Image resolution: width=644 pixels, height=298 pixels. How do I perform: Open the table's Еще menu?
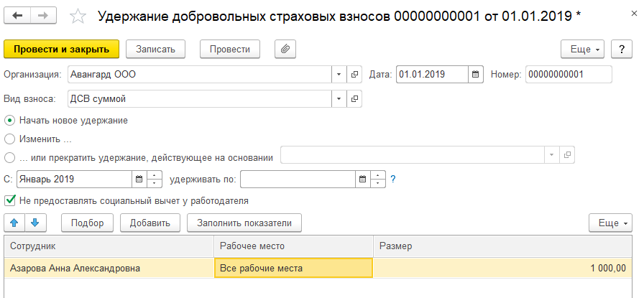pyautogui.click(x=609, y=223)
